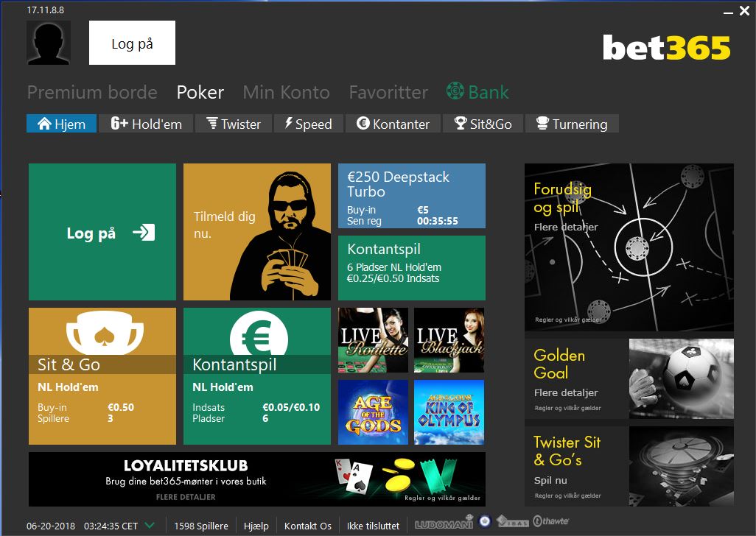Click the trophy icon on Sit&Go tab
The width and height of the screenshot is (756, 536).
461,123
